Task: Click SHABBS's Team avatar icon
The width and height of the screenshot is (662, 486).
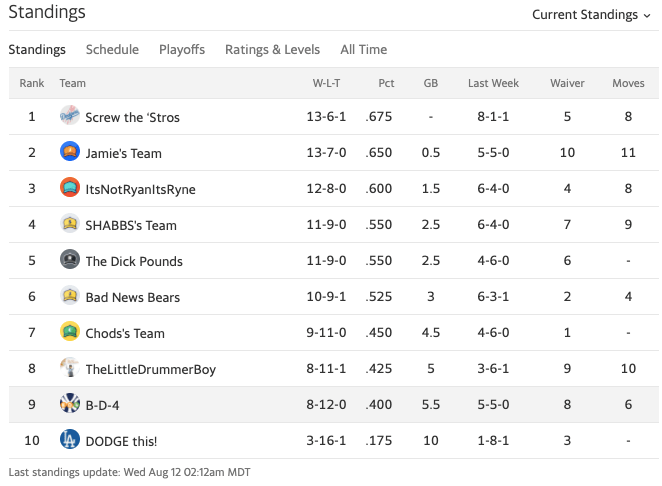Action: 70,224
